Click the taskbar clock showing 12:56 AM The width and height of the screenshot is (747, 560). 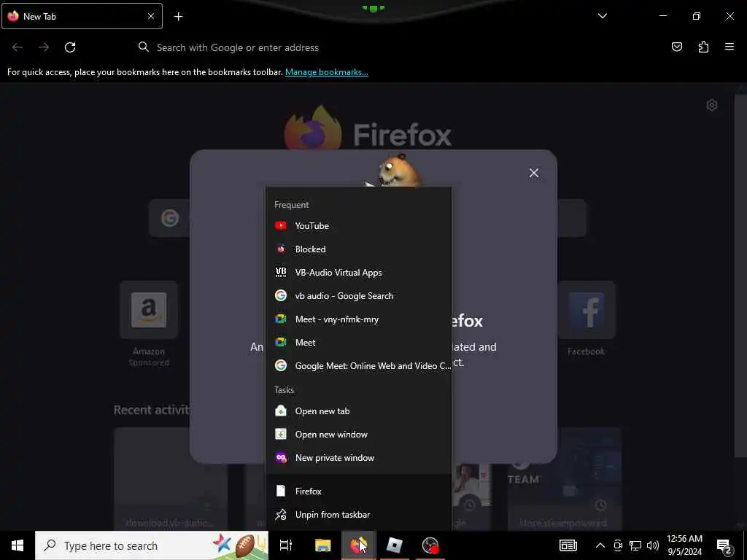pos(684,545)
